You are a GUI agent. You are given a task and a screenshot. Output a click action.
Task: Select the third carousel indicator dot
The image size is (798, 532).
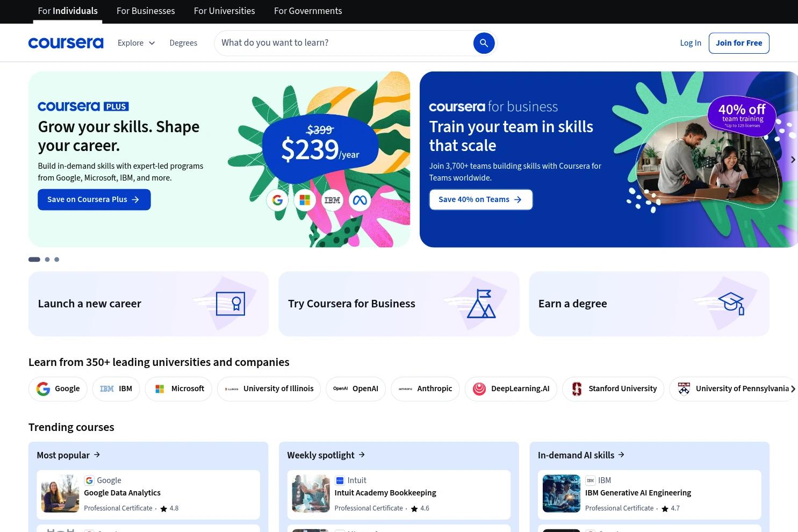pyautogui.click(x=56, y=260)
